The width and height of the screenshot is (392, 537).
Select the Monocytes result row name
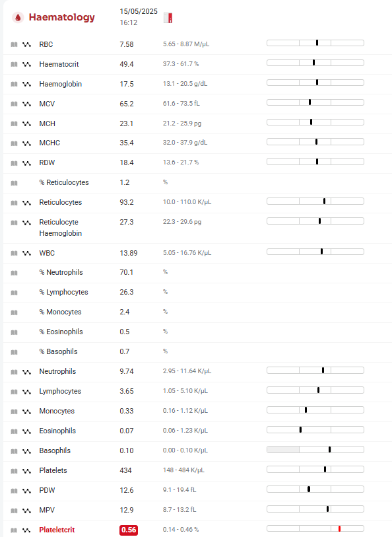57,411
